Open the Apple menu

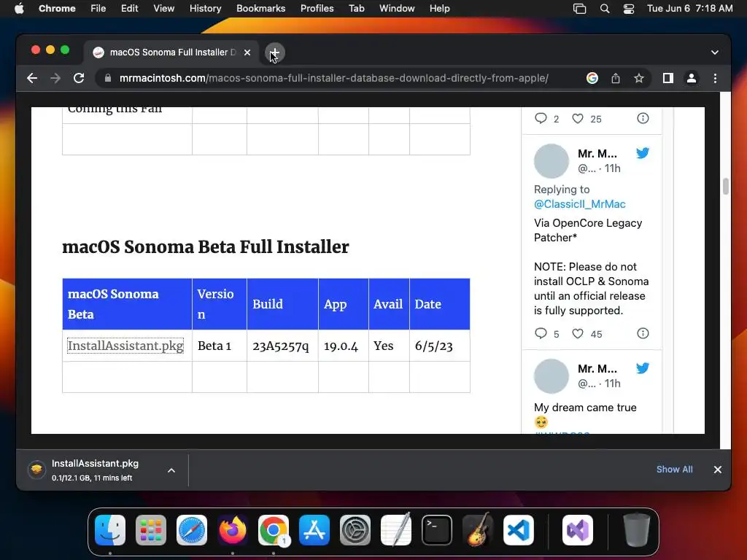[x=19, y=9]
